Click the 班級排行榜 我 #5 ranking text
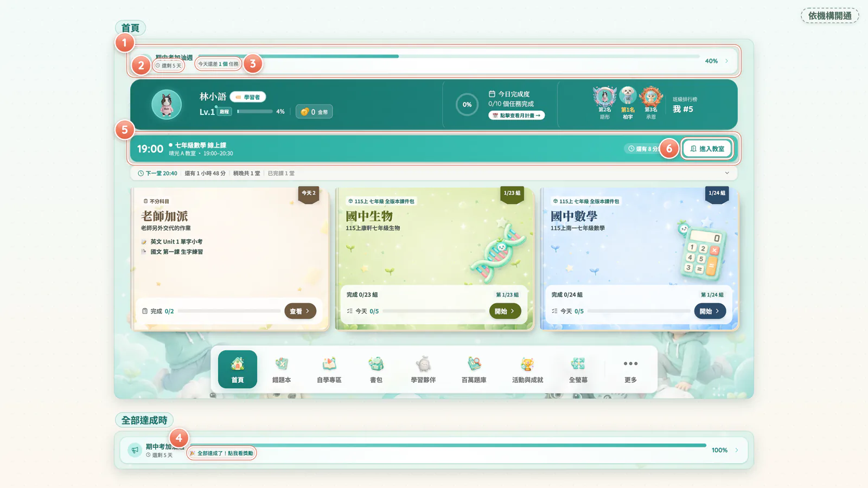Screen dimensions: 868x488 click(x=685, y=105)
